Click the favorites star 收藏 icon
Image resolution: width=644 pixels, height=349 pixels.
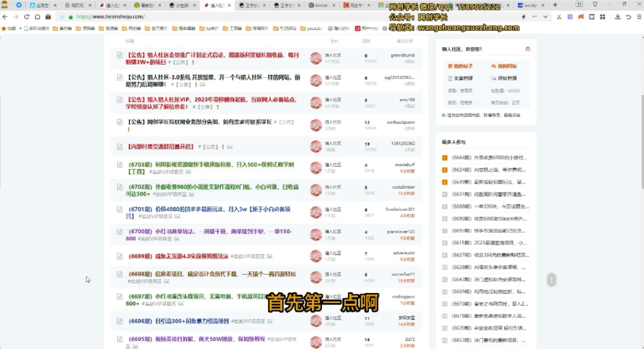[8, 28]
